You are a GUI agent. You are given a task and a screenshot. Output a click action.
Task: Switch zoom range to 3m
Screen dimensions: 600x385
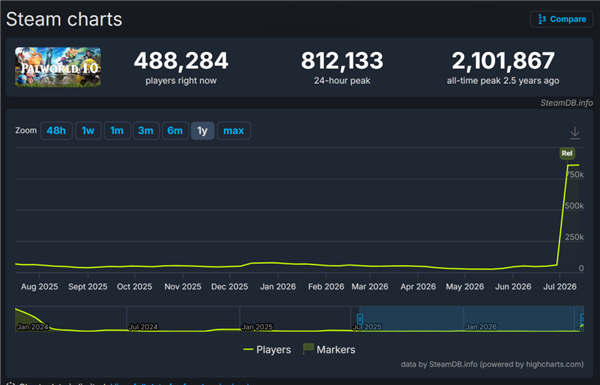146,131
